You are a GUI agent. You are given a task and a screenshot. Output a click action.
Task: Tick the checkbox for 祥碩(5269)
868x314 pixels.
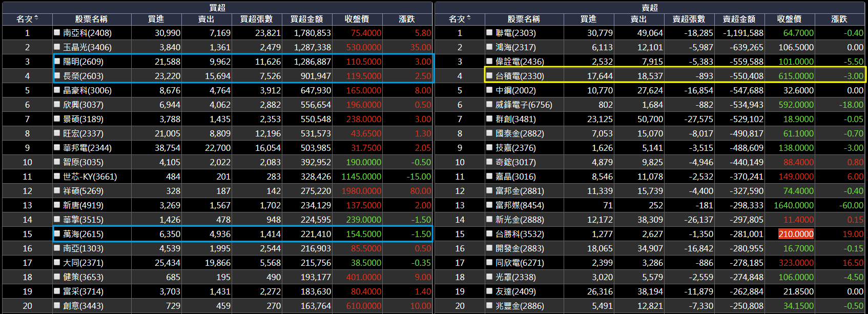pyautogui.click(x=57, y=190)
